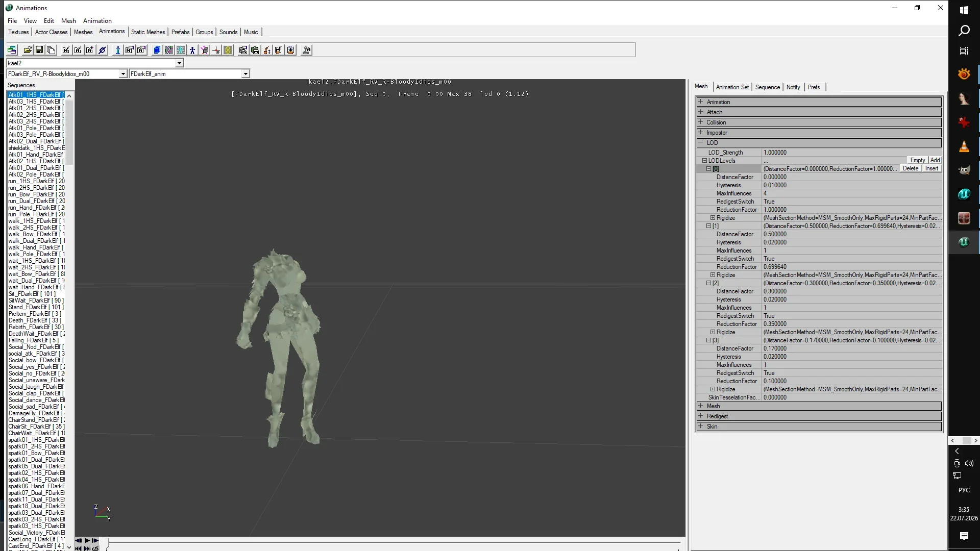Click the append animation A+ icon
The image size is (980, 551).
[90, 50]
